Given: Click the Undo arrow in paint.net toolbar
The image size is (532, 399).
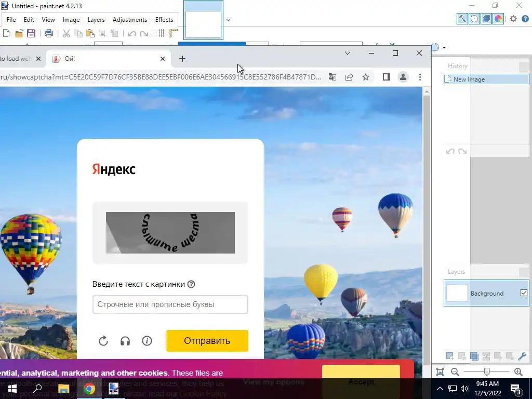Looking at the screenshot, I should (x=131, y=34).
